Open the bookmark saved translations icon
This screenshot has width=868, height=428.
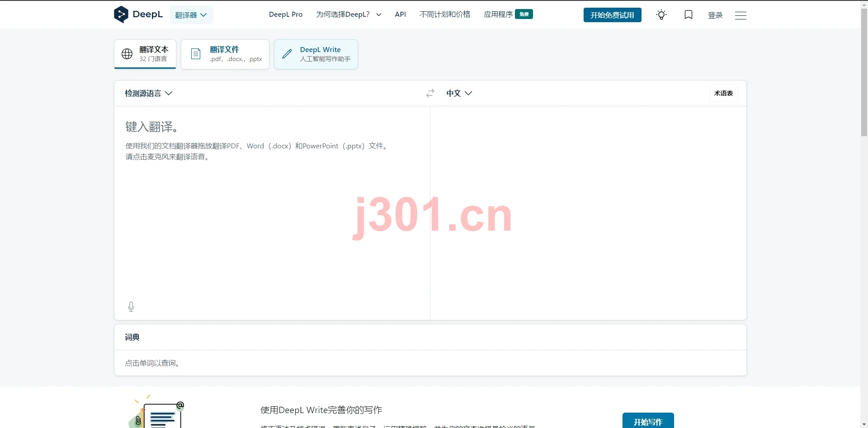click(689, 15)
